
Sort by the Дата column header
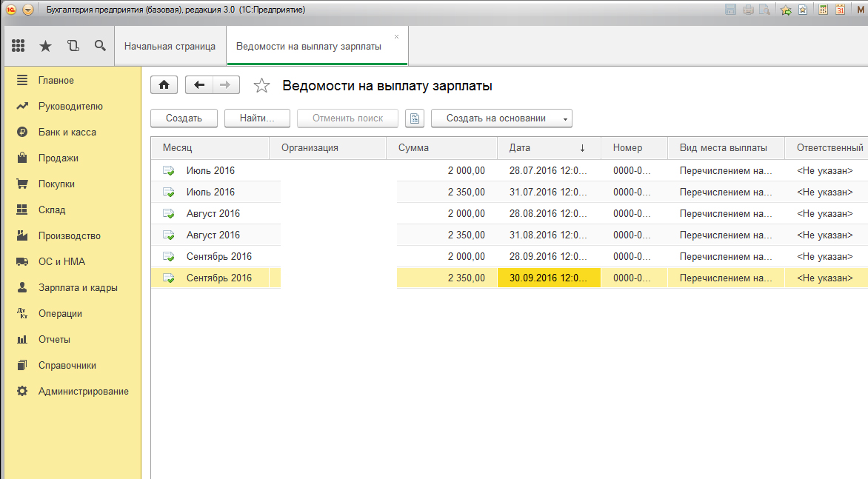(x=548, y=148)
